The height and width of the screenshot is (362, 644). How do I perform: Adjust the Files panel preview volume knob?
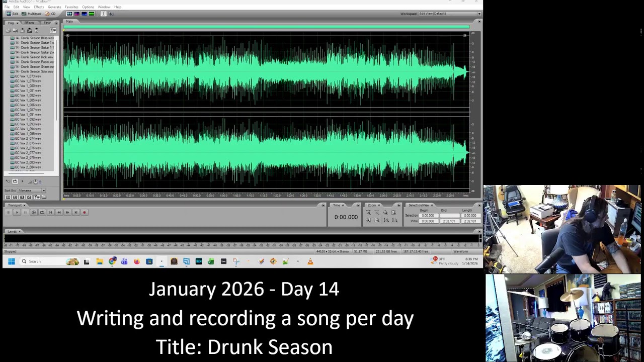[35, 182]
